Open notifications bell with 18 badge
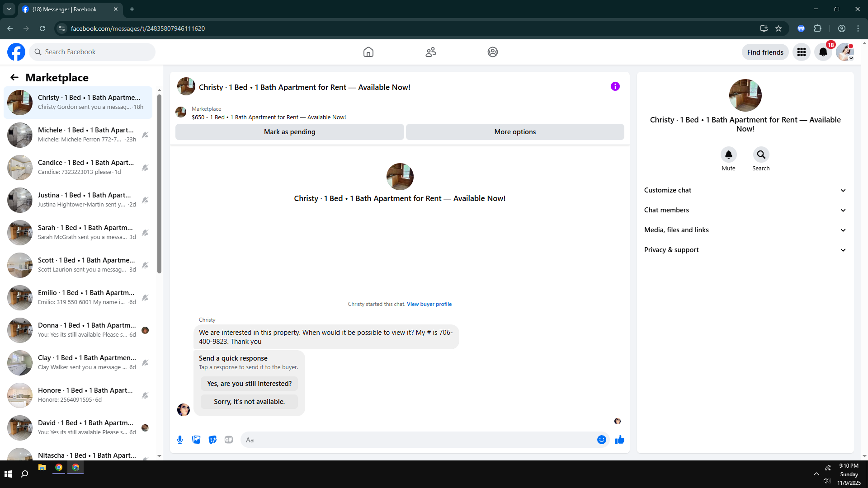 click(823, 52)
